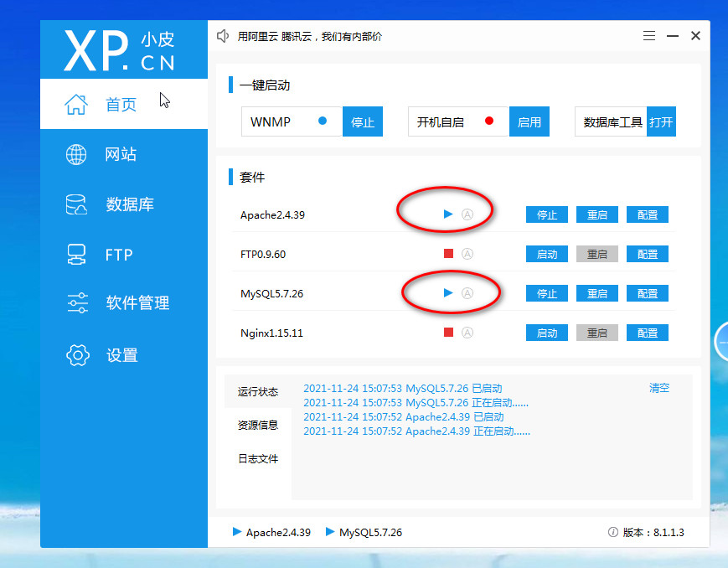
Task: Click the Nginx1.15.11 auto-start A icon
Action: point(467,333)
